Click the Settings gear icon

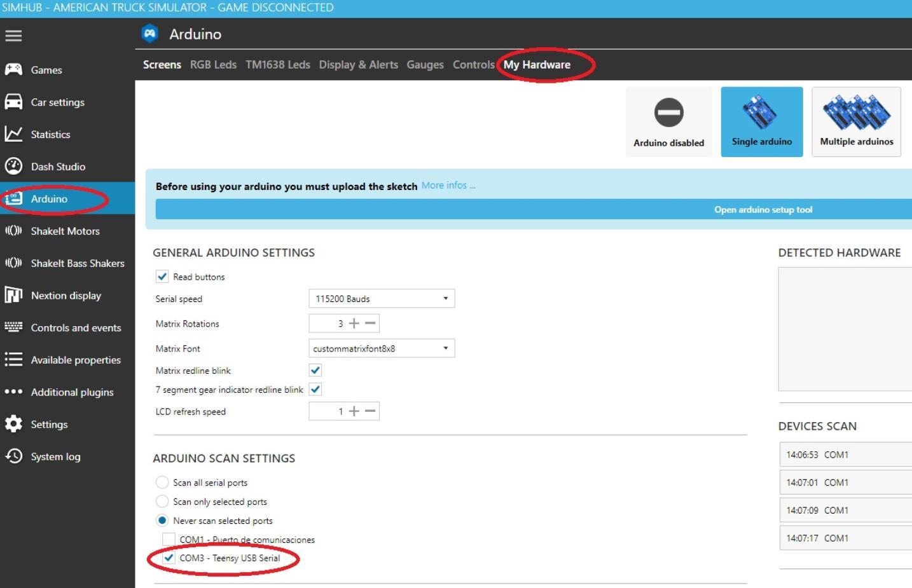[x=13, y=424]
